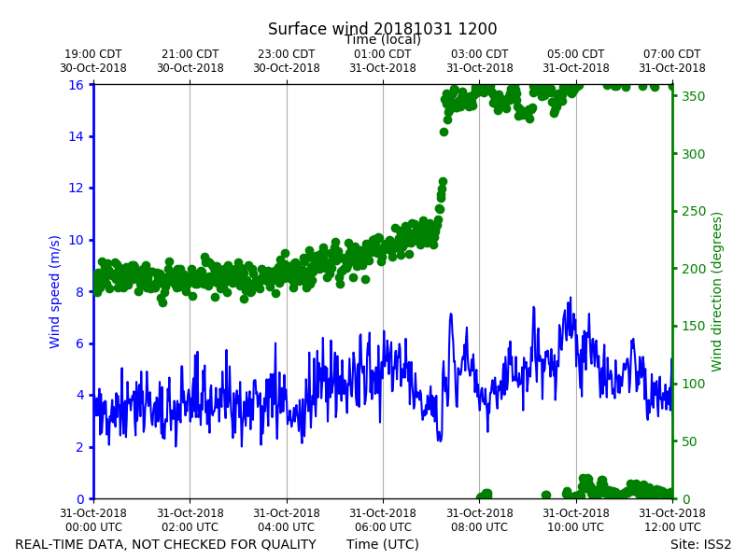Viewport: 747px width, 560px height.
Task: Click the blue wind speed tick '4'
Action: click(80, 395)
